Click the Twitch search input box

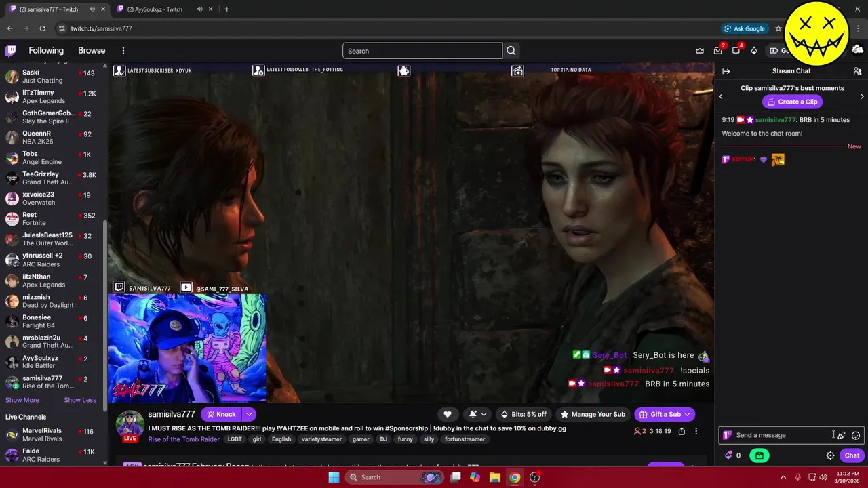(422, 51)
